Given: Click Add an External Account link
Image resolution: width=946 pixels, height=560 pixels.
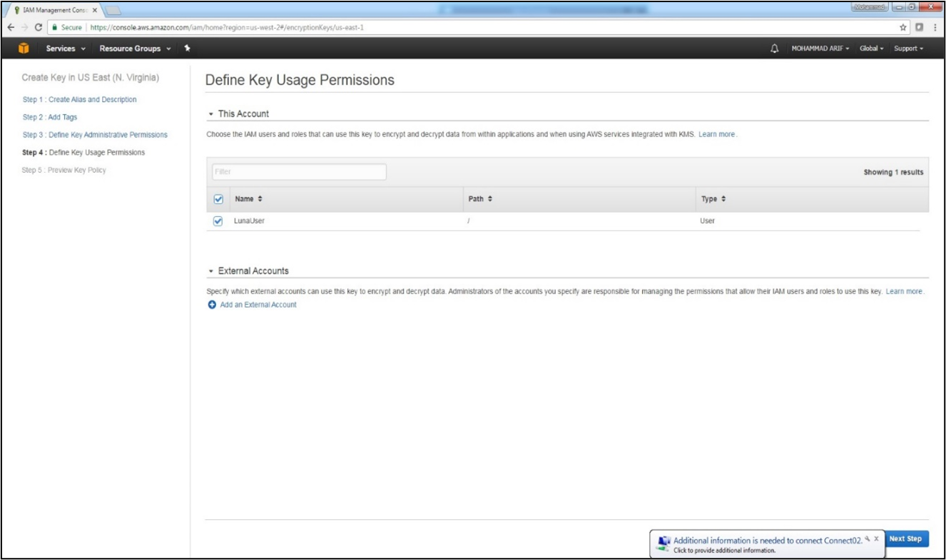Looking at the screenshot, I should 258,305.
